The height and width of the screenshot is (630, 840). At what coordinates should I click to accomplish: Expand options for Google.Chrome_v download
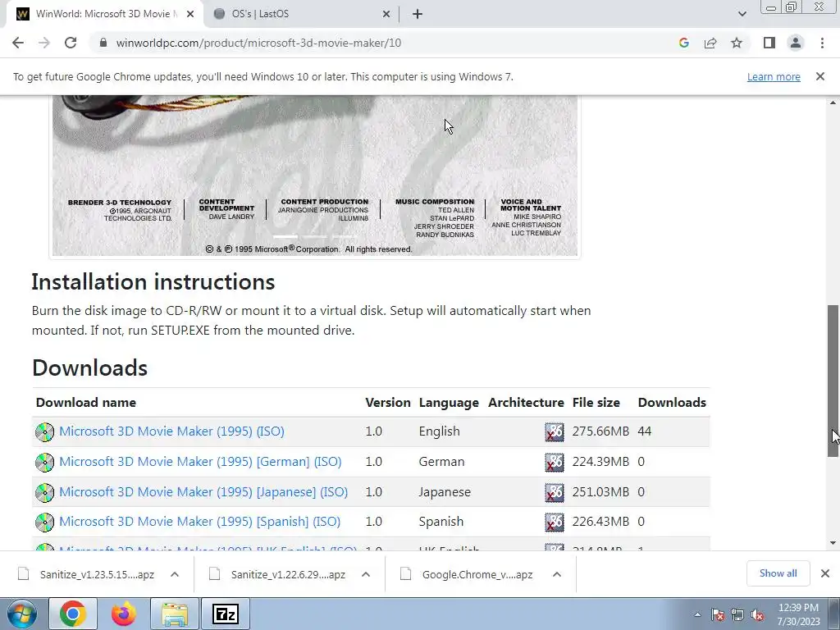click(x=557, y=574)
